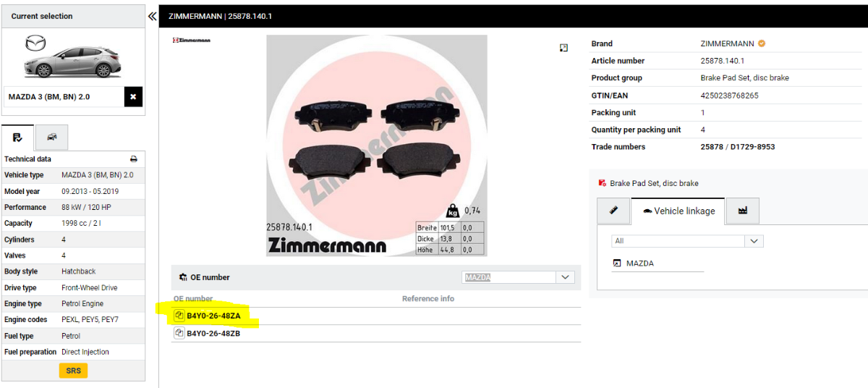Enlarge the brake pad product image
Image resolution: width=868 pixels, height=388 pixels.
point(376,145)
